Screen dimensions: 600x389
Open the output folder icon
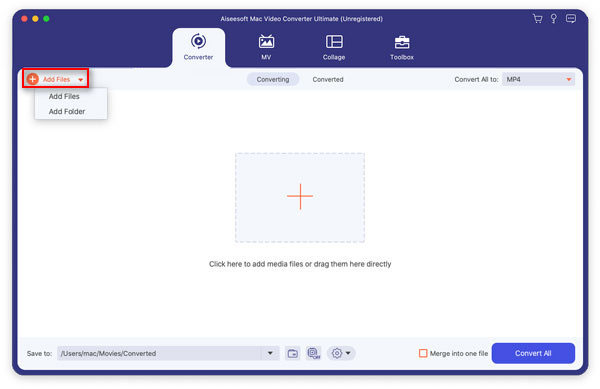point(293,353)
